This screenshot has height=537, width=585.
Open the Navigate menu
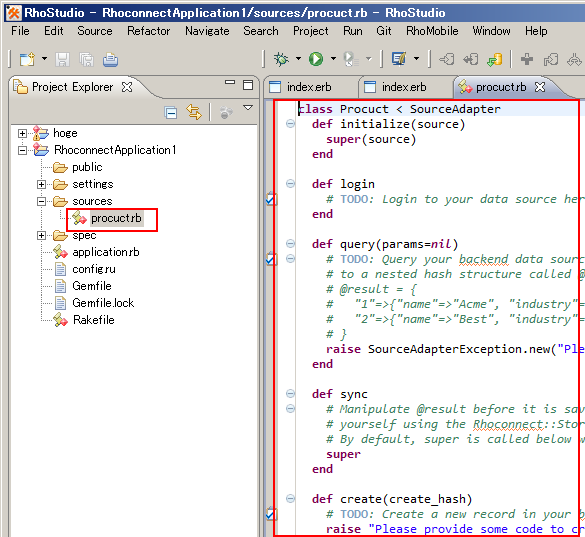[207, 31]
